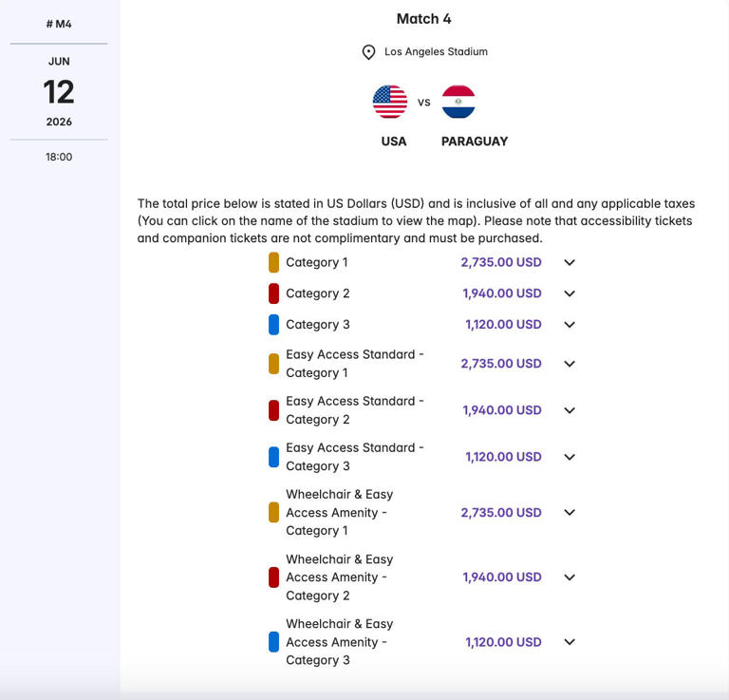729x700 pixels.
Task: Click the orange Category 1 color swatch
Action: coord(273,262)
